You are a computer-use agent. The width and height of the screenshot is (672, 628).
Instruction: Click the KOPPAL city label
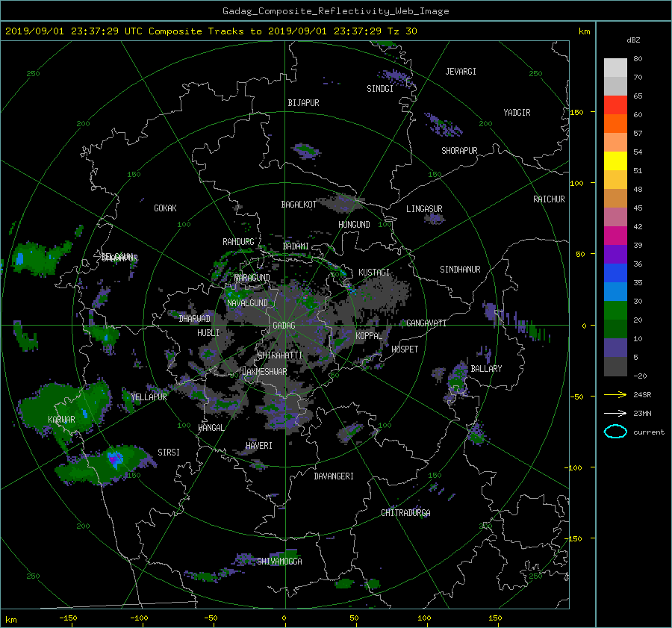pos(369,335)
